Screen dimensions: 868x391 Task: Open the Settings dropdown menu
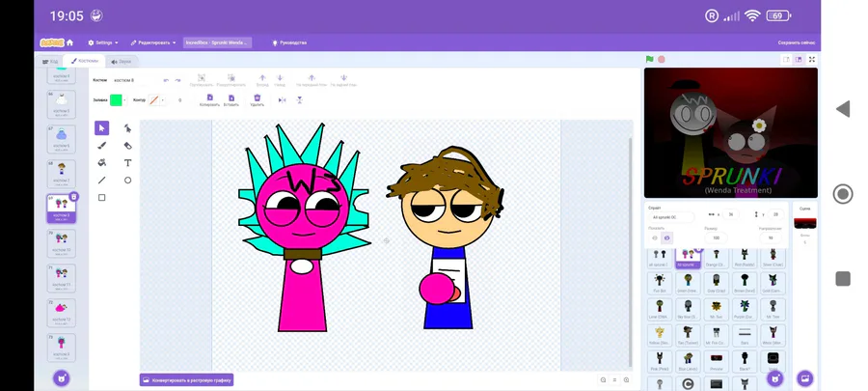pyautogui.click(x=103, y=42)
